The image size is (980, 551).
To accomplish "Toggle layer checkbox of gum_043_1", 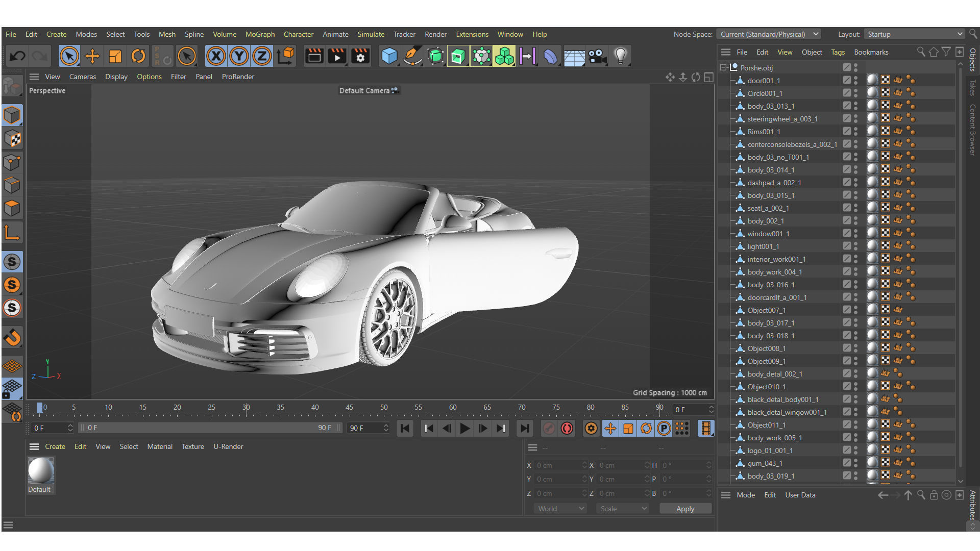I will 847,463.
